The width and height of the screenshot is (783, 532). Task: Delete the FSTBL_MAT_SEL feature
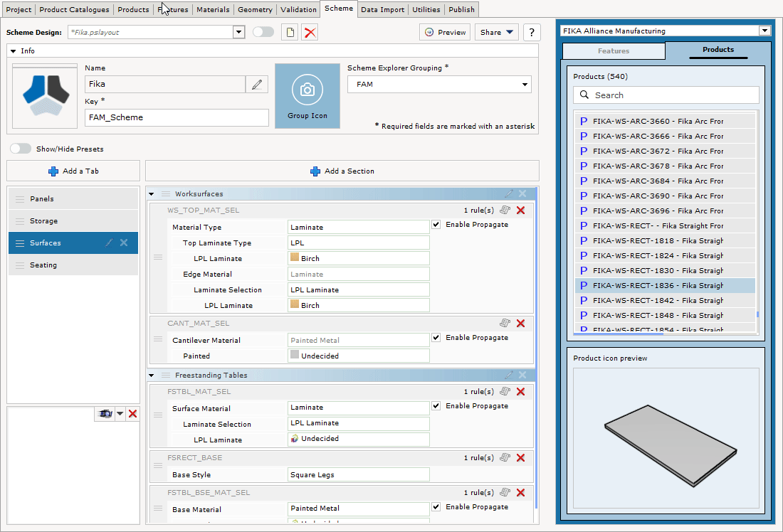click(x=521, y=392)
